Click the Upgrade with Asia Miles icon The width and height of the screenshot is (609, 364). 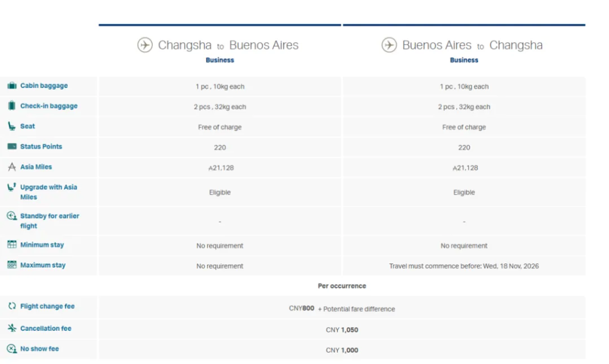tap(12, 187)
